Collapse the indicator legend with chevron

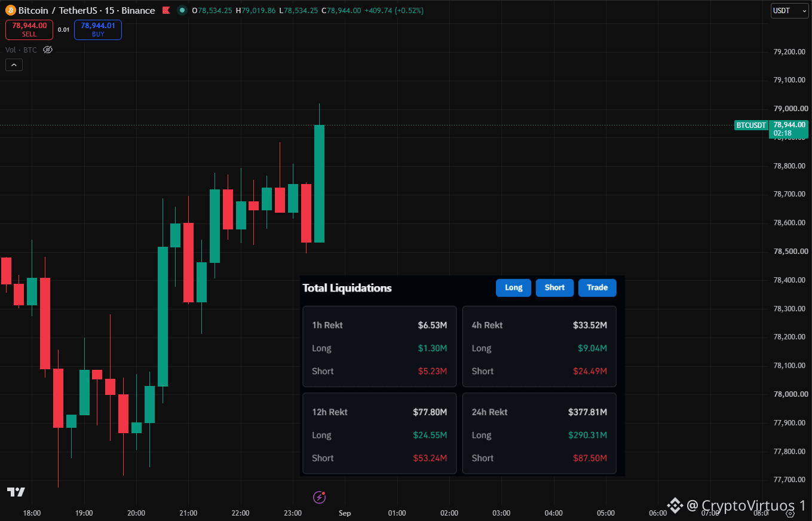point(14,65)
